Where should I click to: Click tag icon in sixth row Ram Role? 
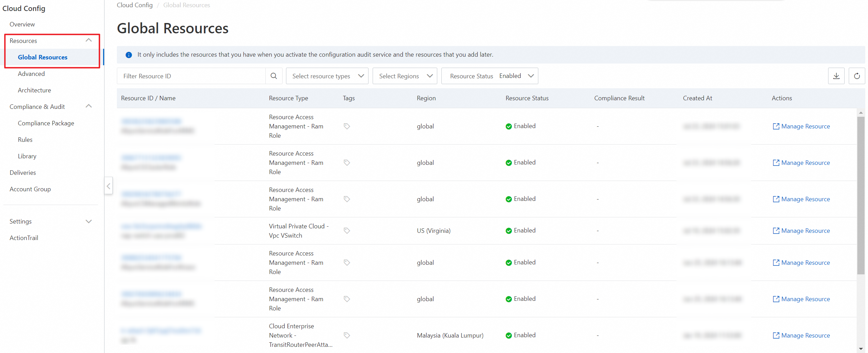click(347, 299)
